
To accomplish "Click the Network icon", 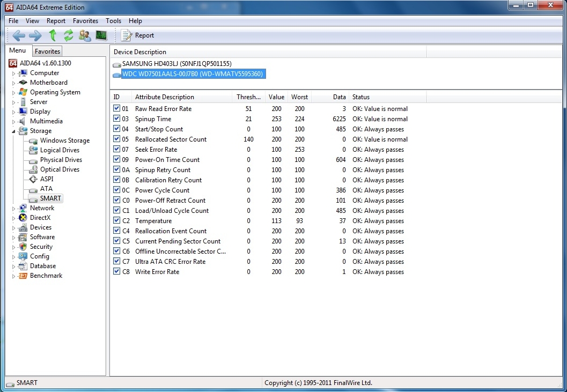I will [23, 208].
